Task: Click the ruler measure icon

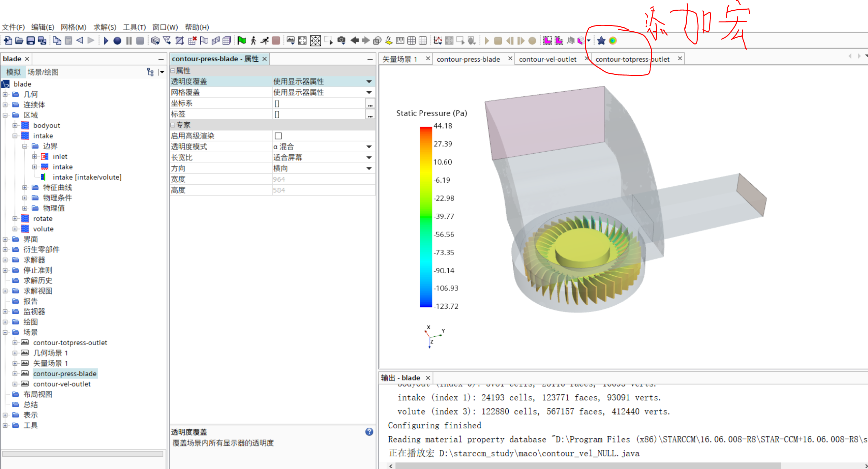Action: point(400,41)
